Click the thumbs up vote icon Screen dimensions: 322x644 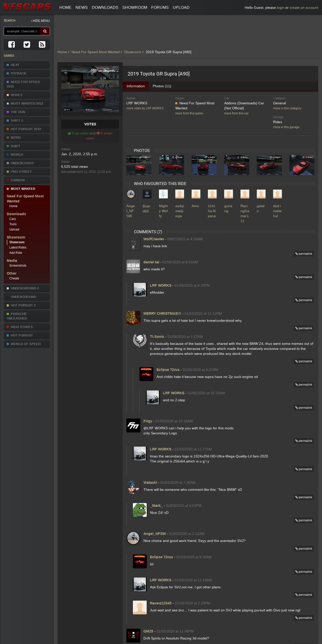[69, 133]
